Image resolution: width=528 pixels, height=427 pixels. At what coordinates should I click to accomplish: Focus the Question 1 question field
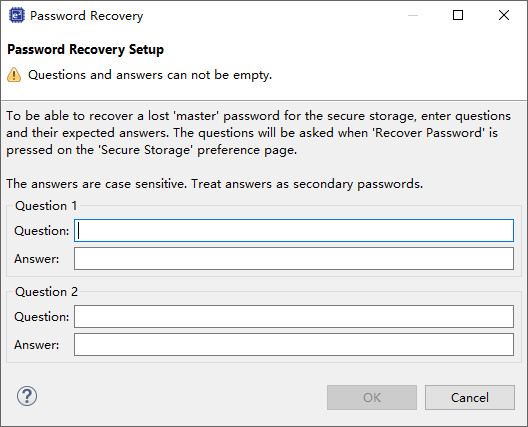[x=294, y=231]
